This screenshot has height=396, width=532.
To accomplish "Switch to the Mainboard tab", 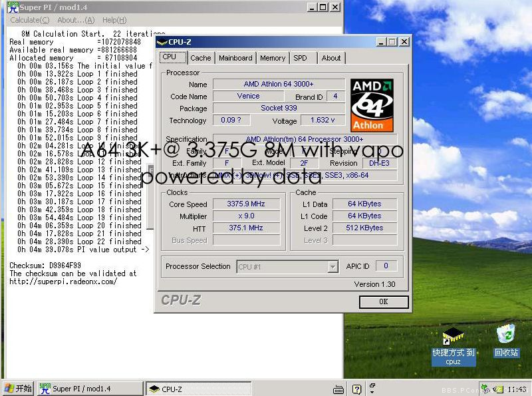I will click(x=235, y=58).
